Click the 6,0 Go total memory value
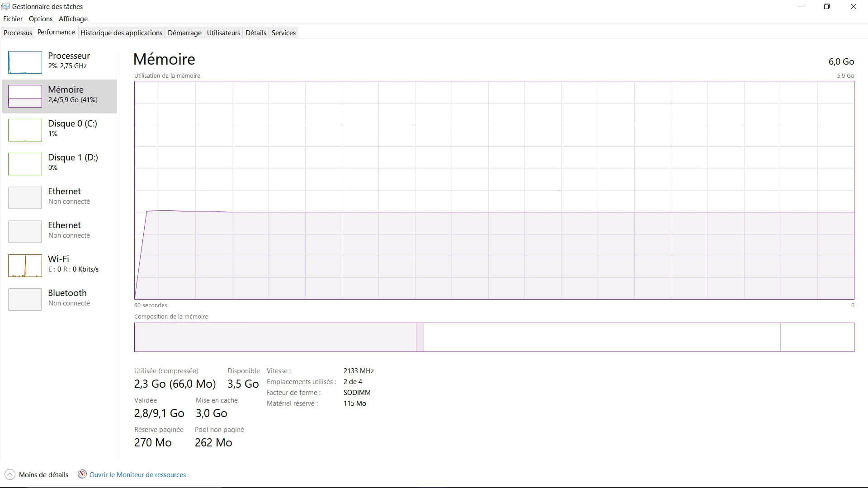The width and height of the screenshot is (868, 488). [x=841, y=62]
